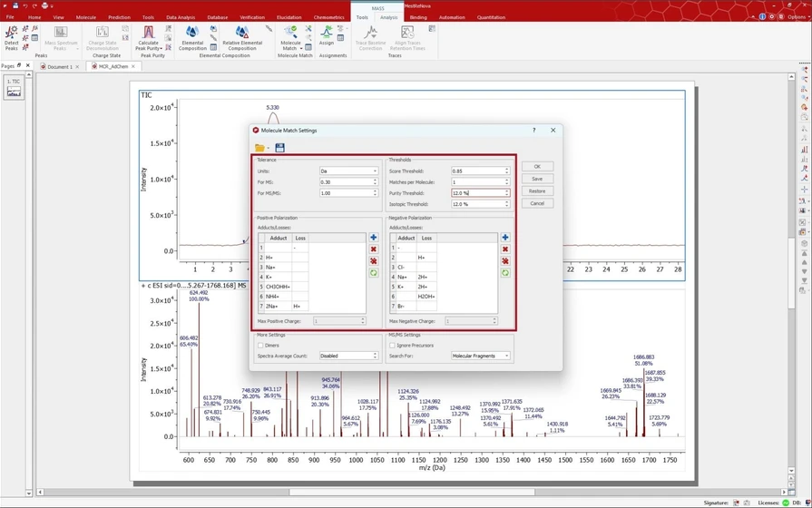Switch to the Data Analysis ribbon tab
This screenshot has width=812, height=508.
[181, 17]
